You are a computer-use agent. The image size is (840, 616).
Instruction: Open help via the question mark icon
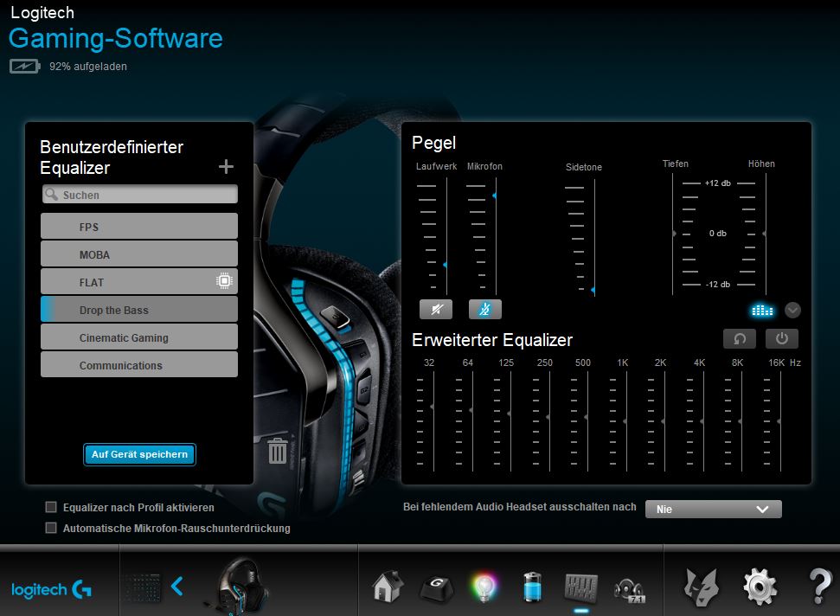819,587
